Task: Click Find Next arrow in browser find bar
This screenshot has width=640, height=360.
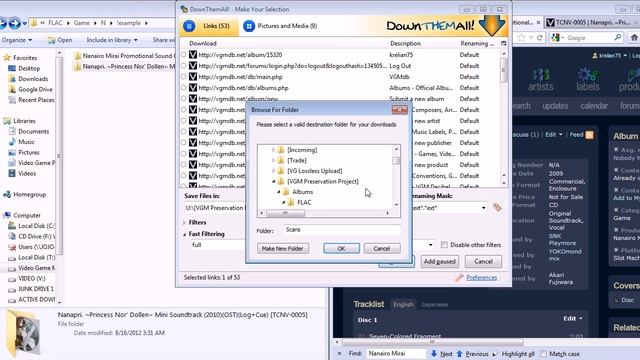Action: (x=434, y=354)
